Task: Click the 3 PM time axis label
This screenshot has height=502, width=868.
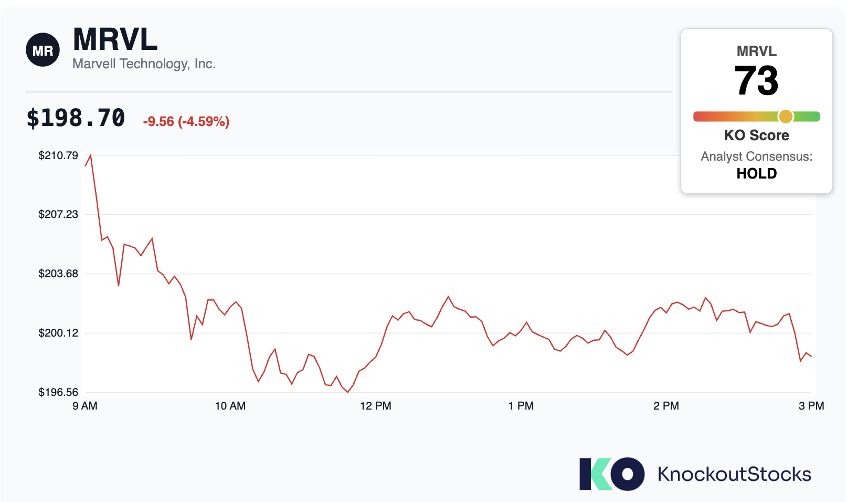Action: click(x=811, y=406)
